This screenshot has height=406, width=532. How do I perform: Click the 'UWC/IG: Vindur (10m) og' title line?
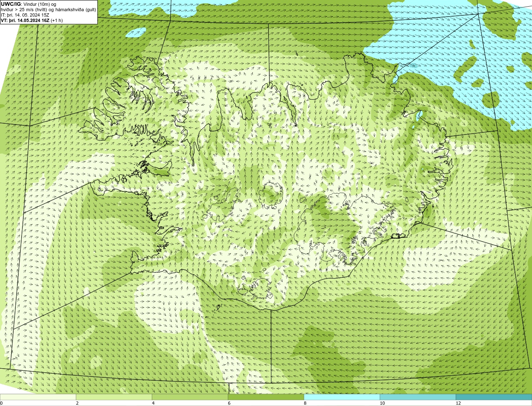(x=28, y=4)
